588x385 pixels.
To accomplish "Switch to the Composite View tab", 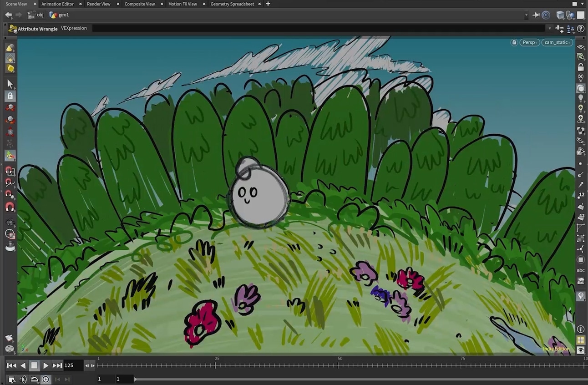I will tap(140, 4).
